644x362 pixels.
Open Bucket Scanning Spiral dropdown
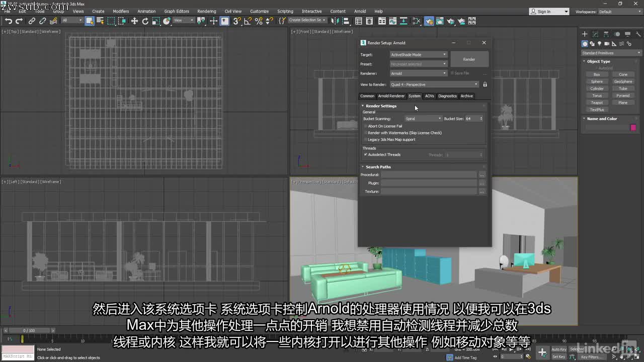pos(423,119)
